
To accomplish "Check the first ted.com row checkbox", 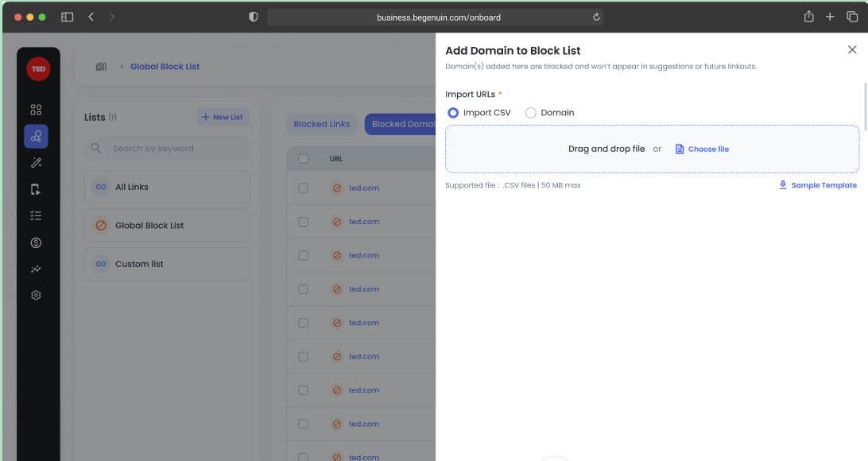I will 304,188.
